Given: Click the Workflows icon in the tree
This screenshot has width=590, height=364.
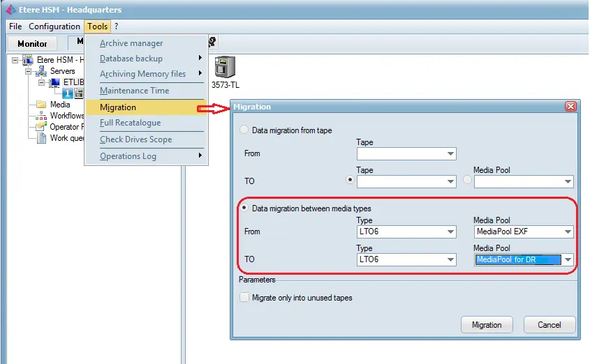Looking at the screenshot, I should 41,116.
